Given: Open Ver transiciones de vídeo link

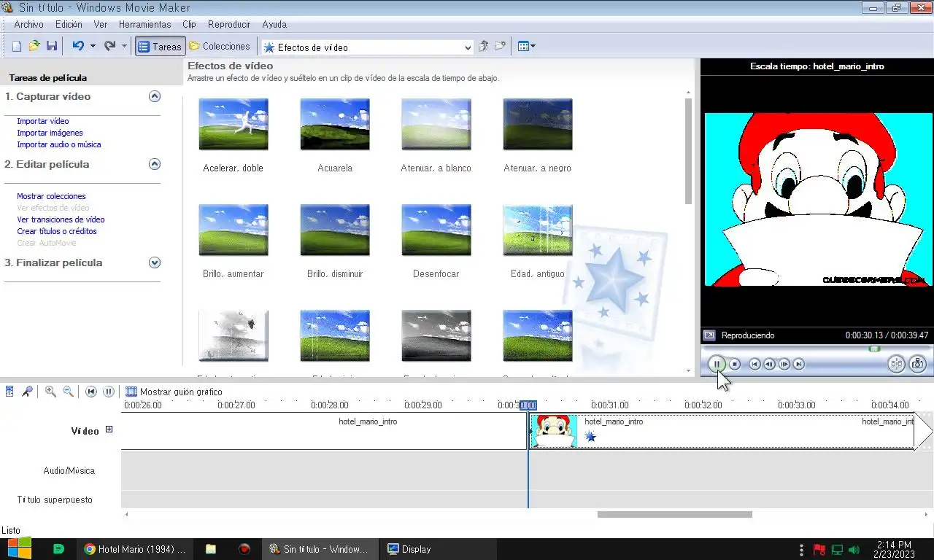Looking at the screenshot, I should [61, 219].
